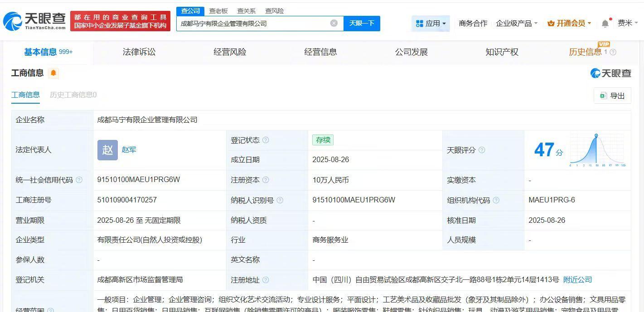This screenshot has width=644, height=312.
Task: Open the 法律诉讼 tab
Action: (139, 52)
